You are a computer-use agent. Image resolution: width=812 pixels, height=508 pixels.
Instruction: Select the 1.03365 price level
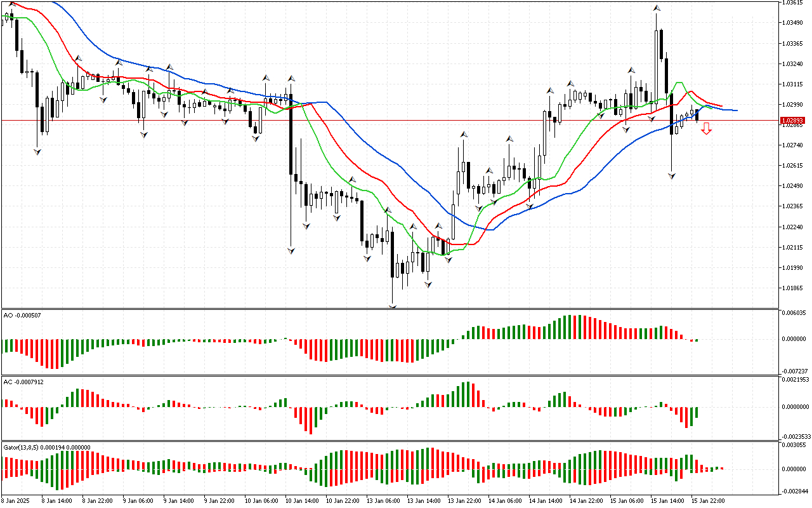793,43
